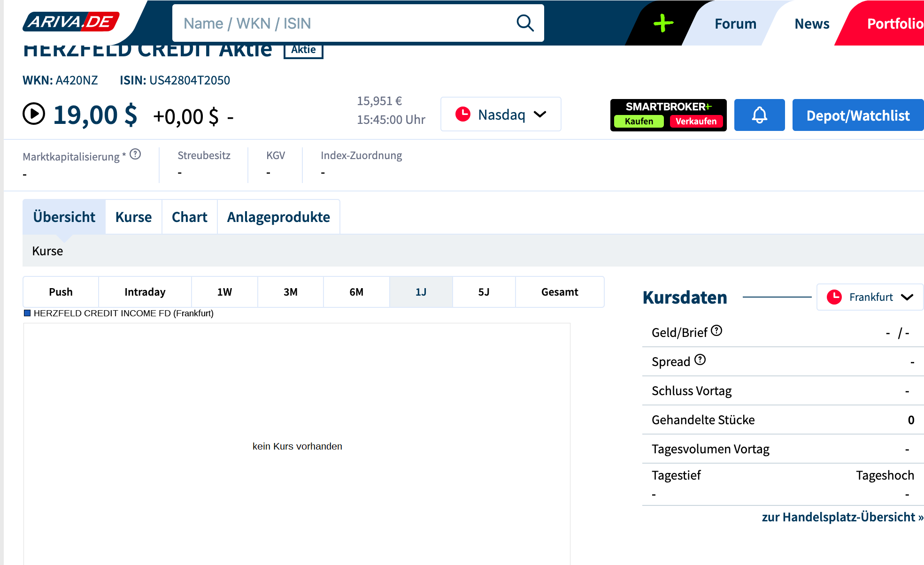Switch to the Chart tab
924x565 pixels.
click(189, 217)
